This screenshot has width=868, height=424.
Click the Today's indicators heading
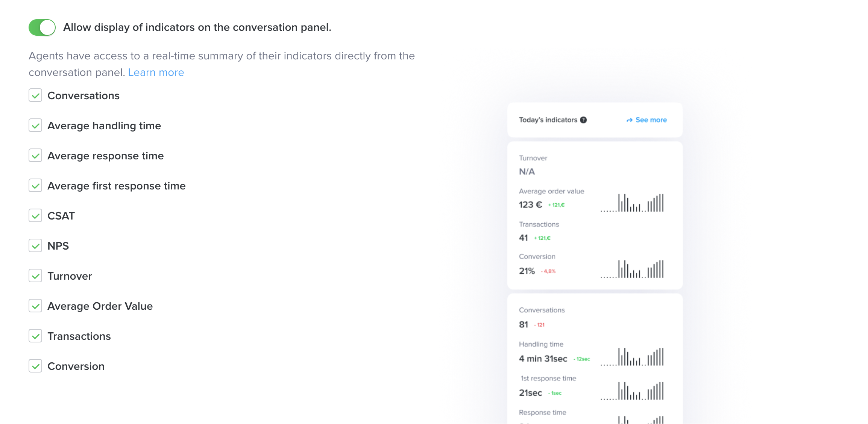point(548,120)
